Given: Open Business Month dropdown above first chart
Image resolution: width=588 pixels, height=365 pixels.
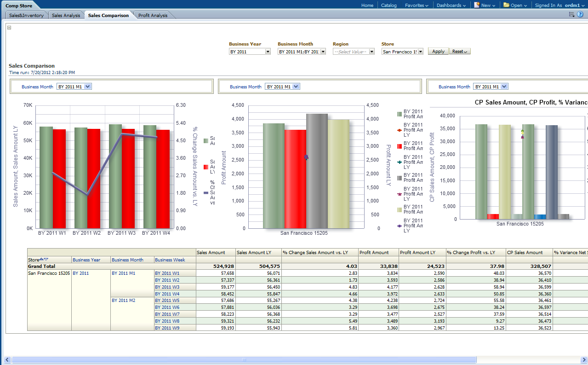Looking at the screenshot, I should pyautogui.click(x=89, y=87).
